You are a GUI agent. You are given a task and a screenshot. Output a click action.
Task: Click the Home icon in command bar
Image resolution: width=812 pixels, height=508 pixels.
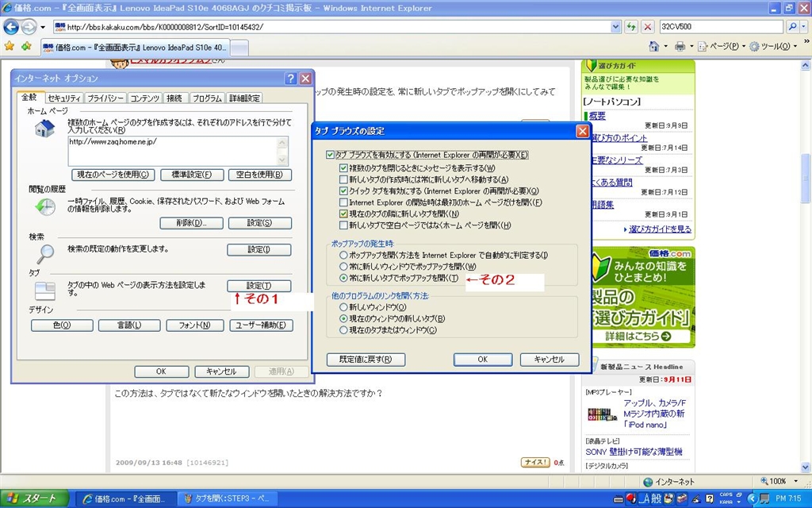click(654, 47)
